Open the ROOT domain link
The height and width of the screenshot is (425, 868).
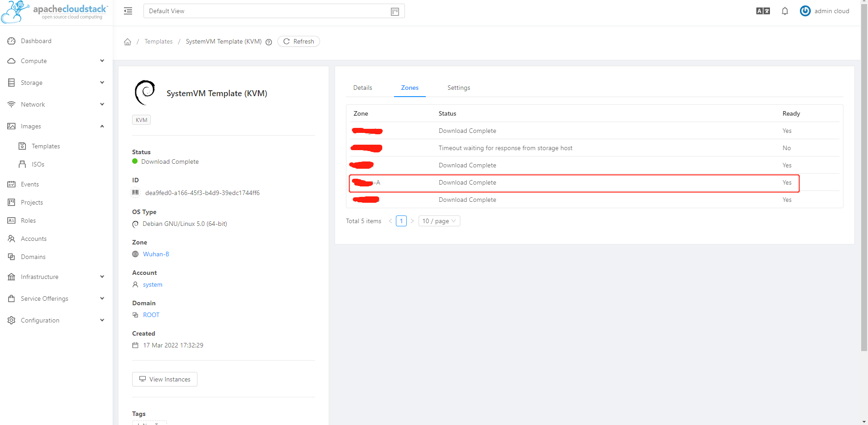151,315
